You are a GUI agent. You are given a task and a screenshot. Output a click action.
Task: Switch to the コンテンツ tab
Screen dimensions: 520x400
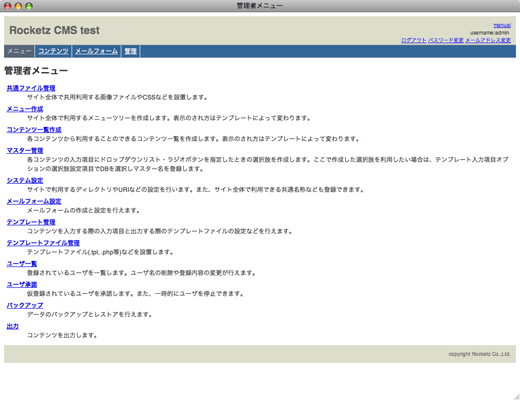coord(53,51)
